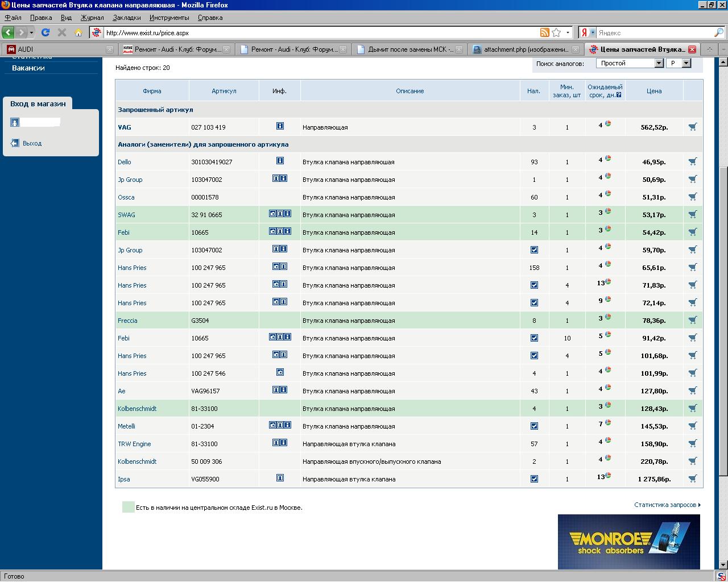Toggle availability checkbox for Hans Pries 71,83р.
728x582 pixels.
point(534,285)
